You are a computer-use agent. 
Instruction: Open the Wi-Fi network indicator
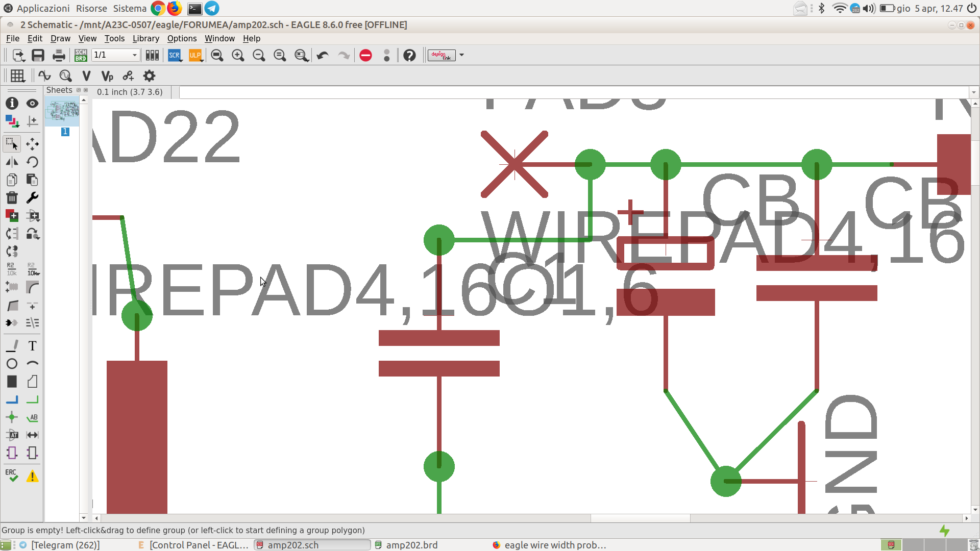[839, 8]
